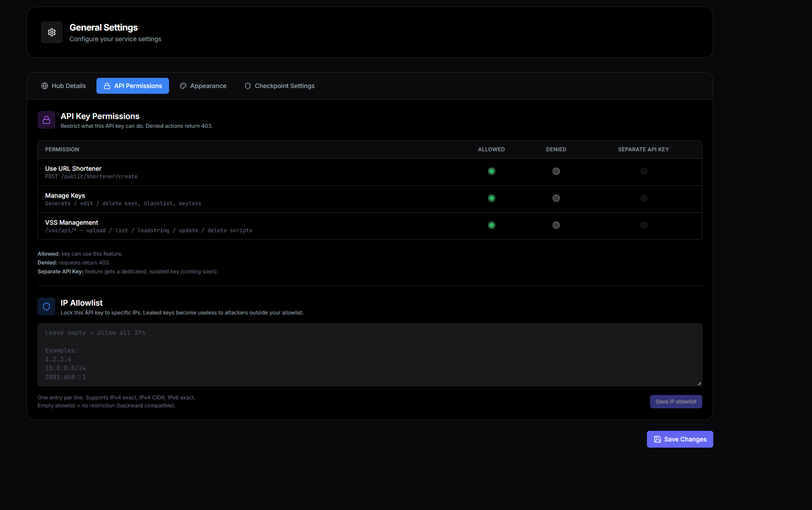The height and width of the screenshot is (510, 812).
Task: Click 'Empty allowlist = no restriction' text
Action: [107, 406]
